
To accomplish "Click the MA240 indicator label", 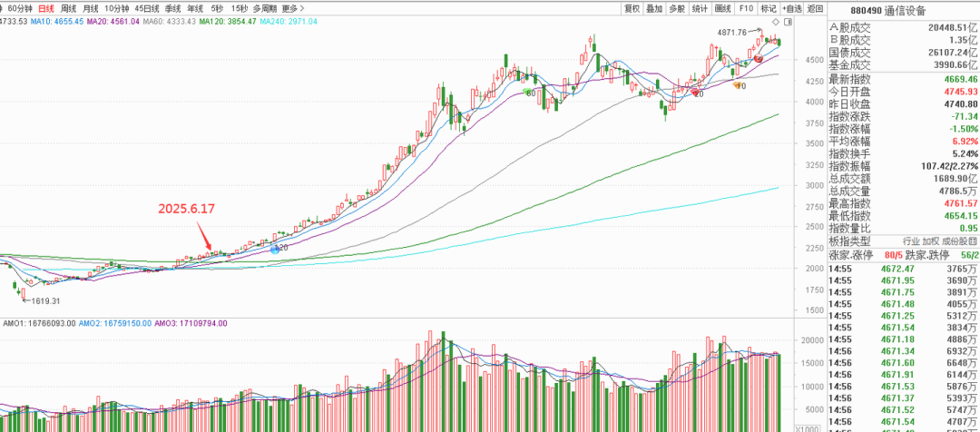I will pos(289,21).
